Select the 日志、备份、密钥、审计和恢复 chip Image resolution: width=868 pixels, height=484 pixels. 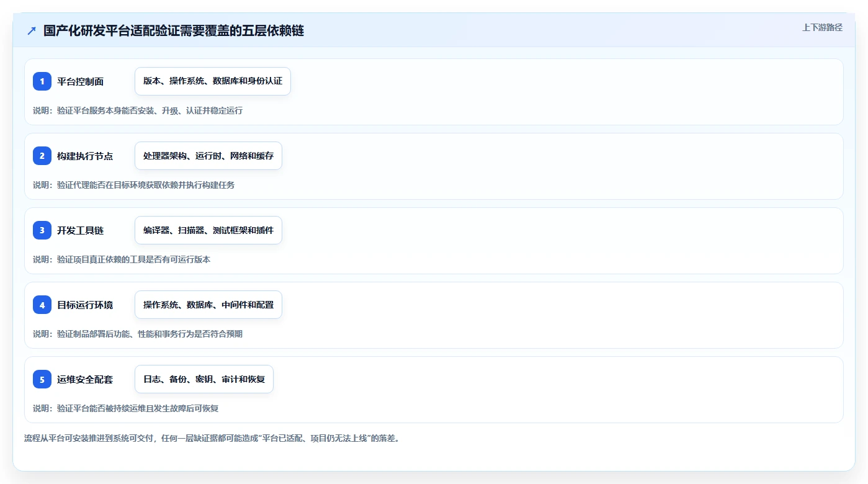pos(204,379)
